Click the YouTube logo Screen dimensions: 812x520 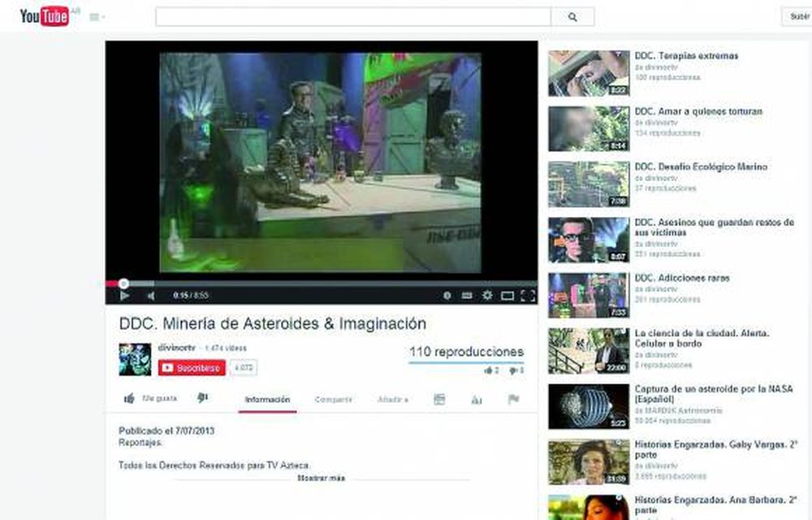tap(41, 14)
